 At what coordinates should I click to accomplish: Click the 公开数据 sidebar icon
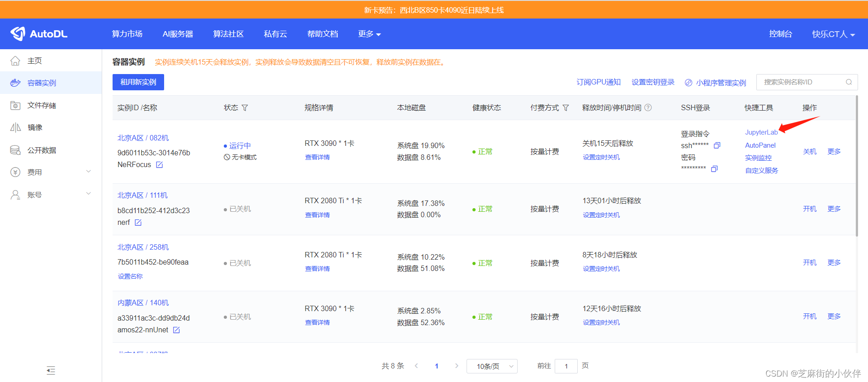tap(15, 150)
